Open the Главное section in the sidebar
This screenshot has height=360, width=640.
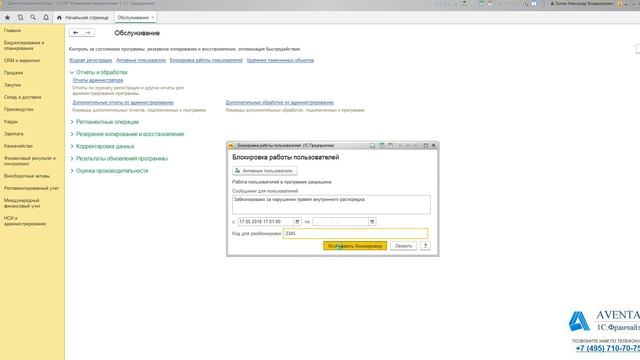point(12,31)
